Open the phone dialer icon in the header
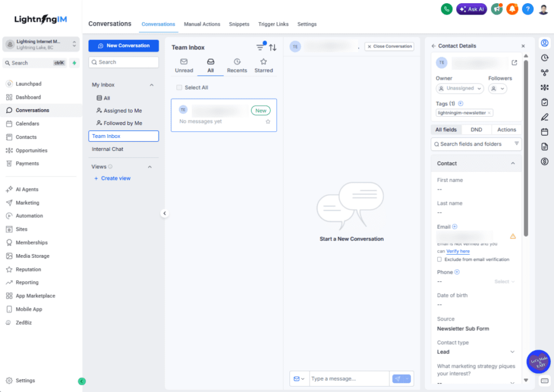Viewport: 554px width, 392px height. 446,9
